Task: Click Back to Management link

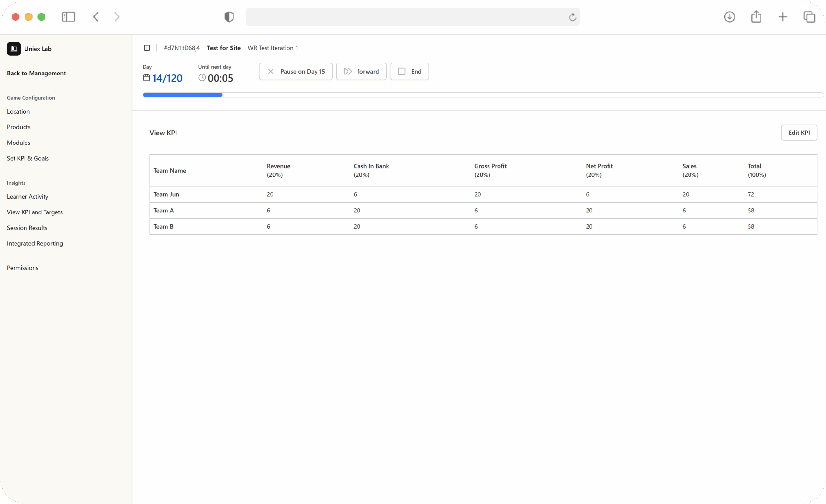Action: tap(36, 73)
